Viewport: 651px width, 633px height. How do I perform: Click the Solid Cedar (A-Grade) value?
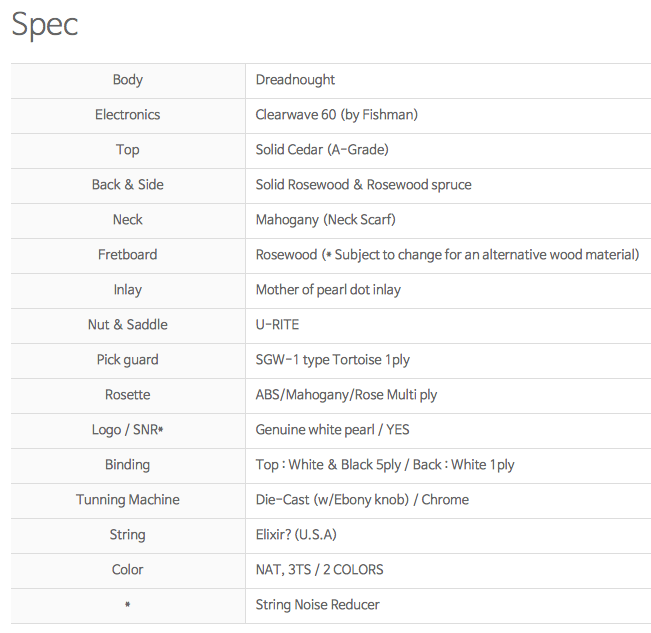pos(321,150)
